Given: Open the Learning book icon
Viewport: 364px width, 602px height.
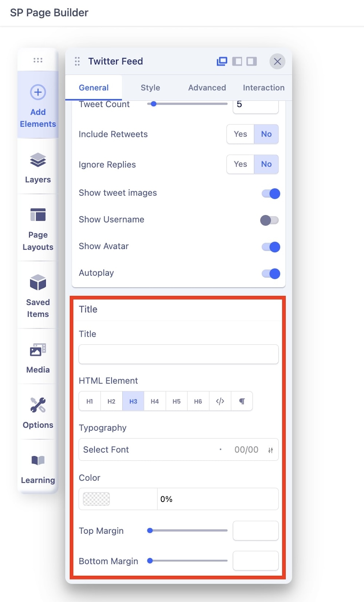Looking at the screenshot, I should tap(38, 460).
